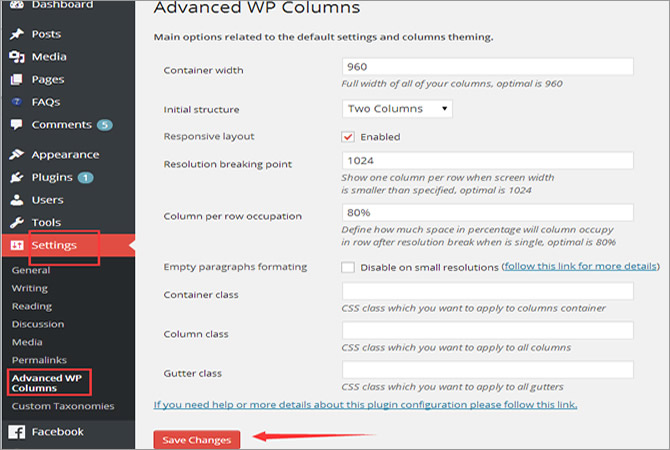Open the Users menu
The width and height of the screenshot is (670, 450).
click(47, 200)
